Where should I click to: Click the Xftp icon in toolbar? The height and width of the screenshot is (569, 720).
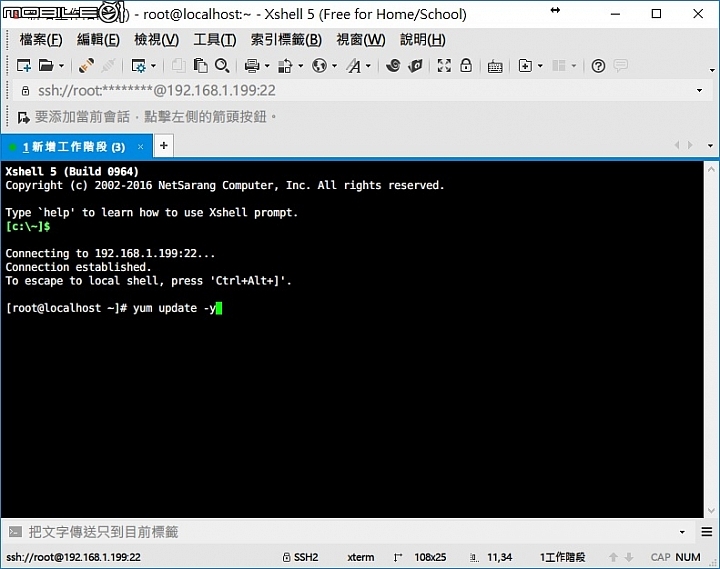pyautogui.click(x=415, y=66)
